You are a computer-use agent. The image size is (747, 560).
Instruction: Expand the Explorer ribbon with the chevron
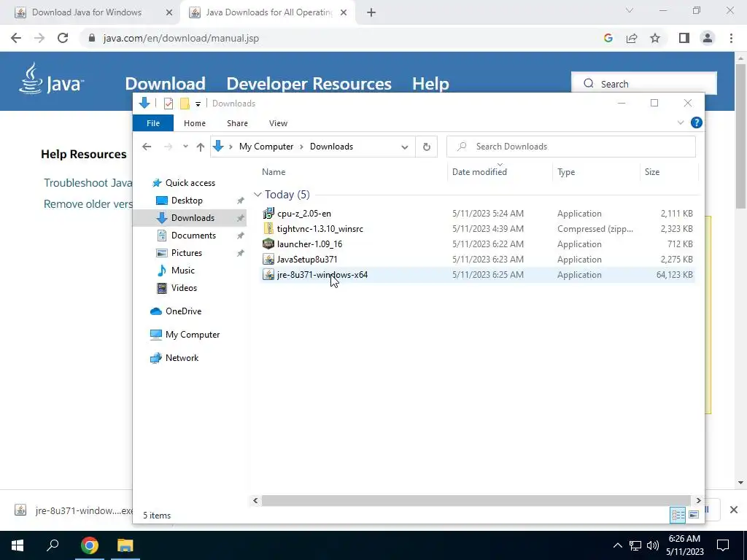point(681,122)
